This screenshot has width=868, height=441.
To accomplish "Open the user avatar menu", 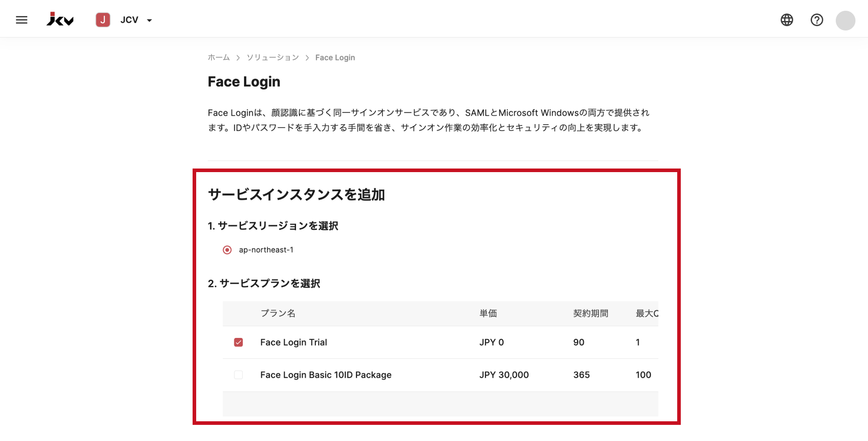I will 846,20.
